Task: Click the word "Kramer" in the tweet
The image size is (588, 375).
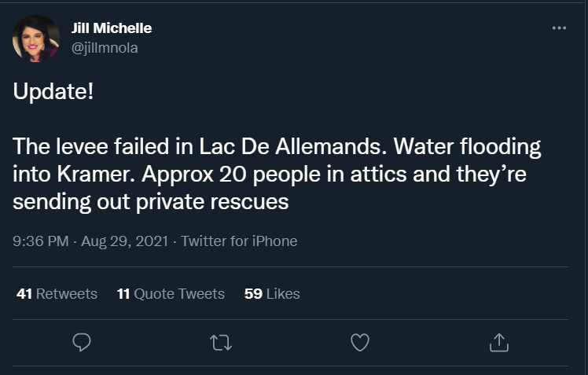Action: 96,174
